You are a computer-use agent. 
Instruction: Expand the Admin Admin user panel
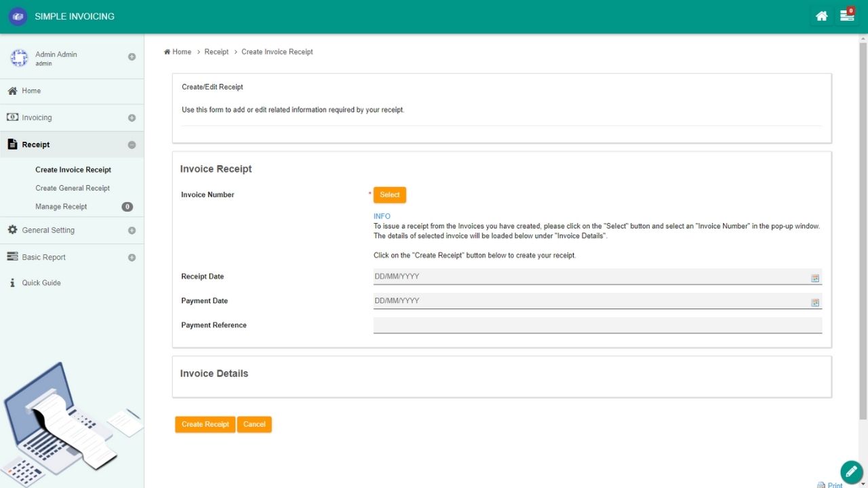[132, 57]
